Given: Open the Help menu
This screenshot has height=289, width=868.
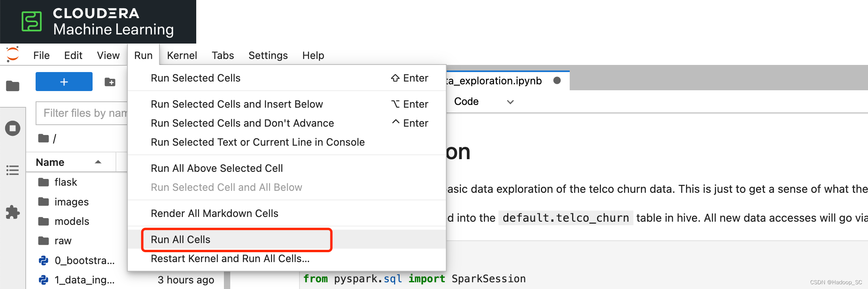Looking at the screenshot, I should tap(313, 55).
